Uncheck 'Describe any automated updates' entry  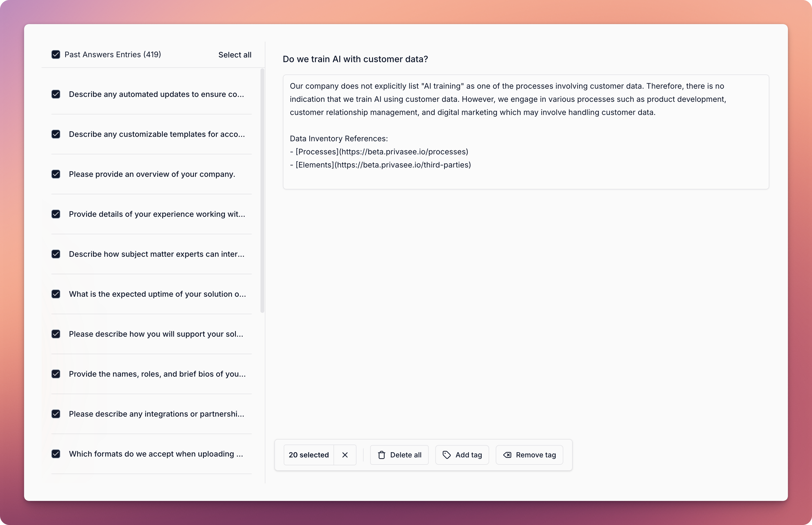pos(56,94)
